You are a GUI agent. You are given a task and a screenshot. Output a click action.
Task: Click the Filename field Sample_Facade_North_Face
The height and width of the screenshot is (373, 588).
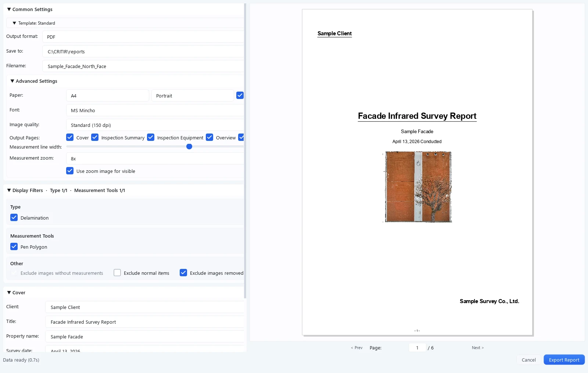[143, 66]
